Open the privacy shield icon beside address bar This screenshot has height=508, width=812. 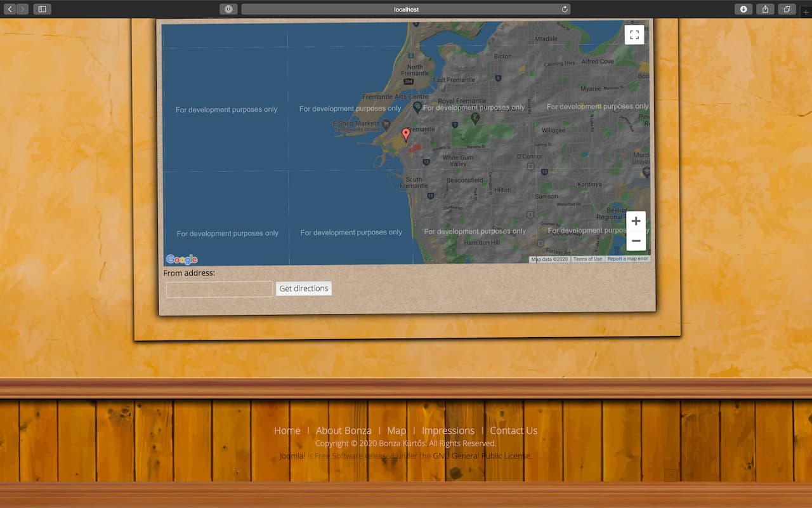click(x=228, y=9)
